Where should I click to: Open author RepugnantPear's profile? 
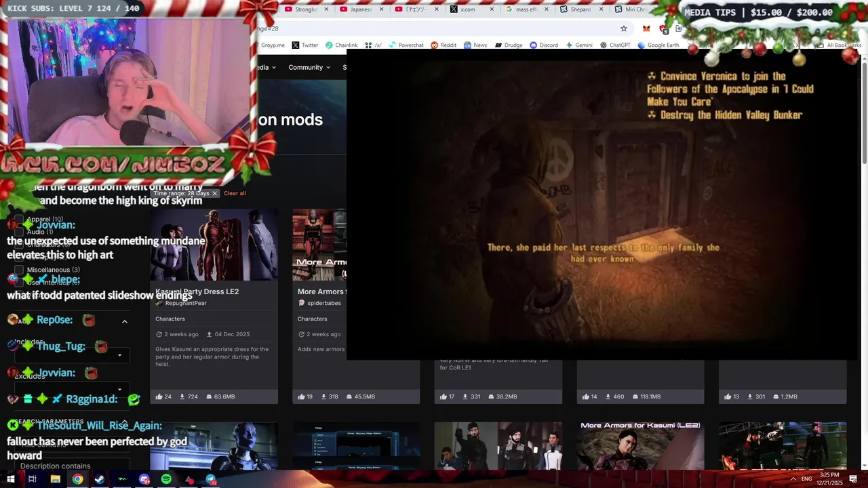click(186, 303)
